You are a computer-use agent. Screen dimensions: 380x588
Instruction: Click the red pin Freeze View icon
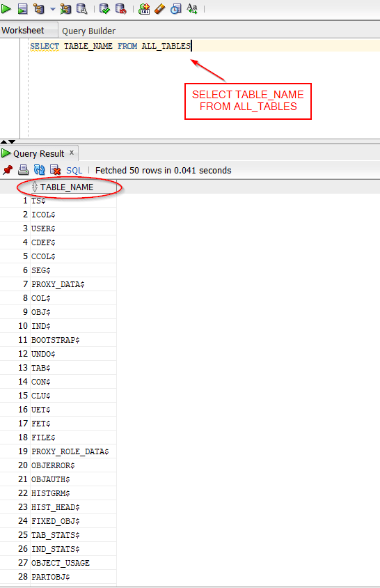coord(8,170)
